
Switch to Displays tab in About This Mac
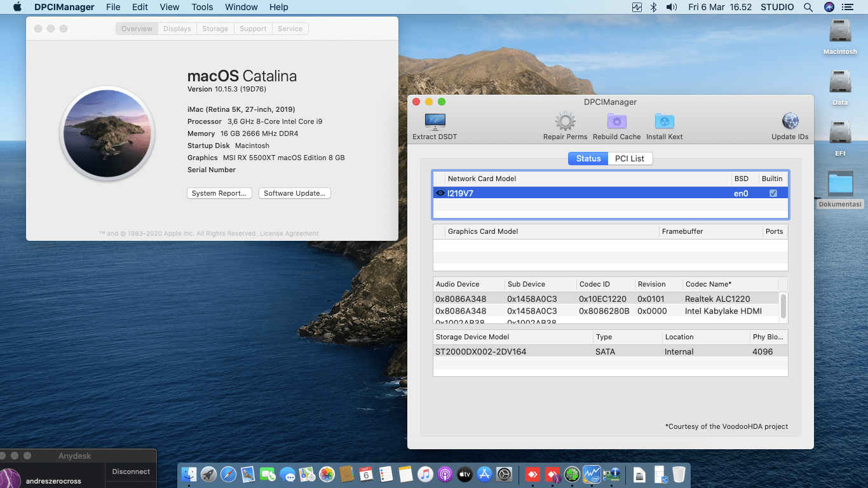click(x=177, y=29)
